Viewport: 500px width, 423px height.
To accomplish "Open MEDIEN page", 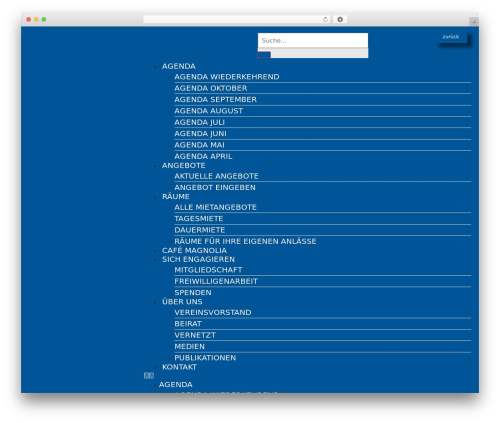I will point(189,346).
